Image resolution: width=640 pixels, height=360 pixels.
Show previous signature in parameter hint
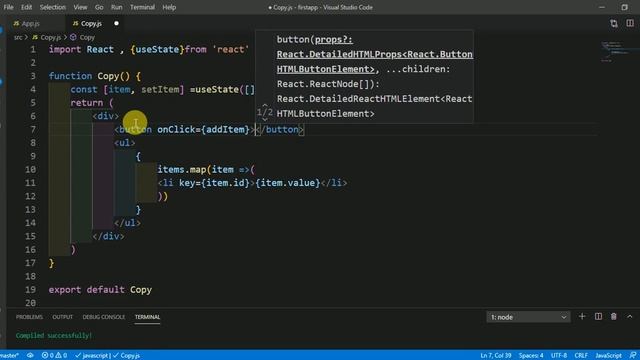coord(264,105)
